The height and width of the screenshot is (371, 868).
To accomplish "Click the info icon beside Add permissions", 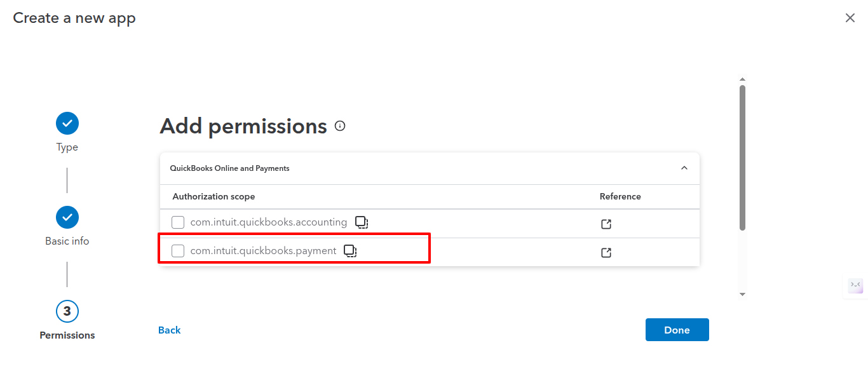I will point(340,126).
